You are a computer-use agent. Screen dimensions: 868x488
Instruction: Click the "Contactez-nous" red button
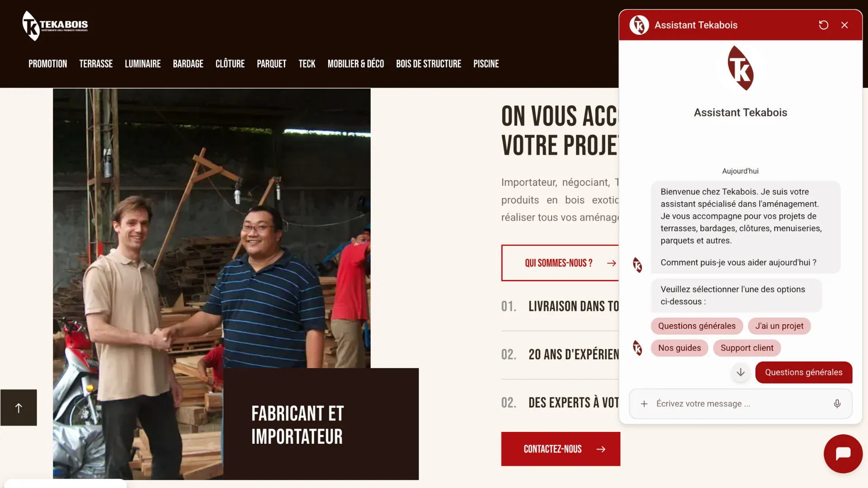click(561, 449)
